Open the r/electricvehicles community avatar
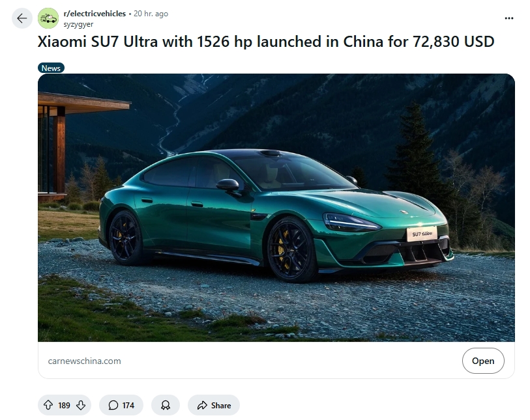This screenshot has width=530, height=420. 48,18
